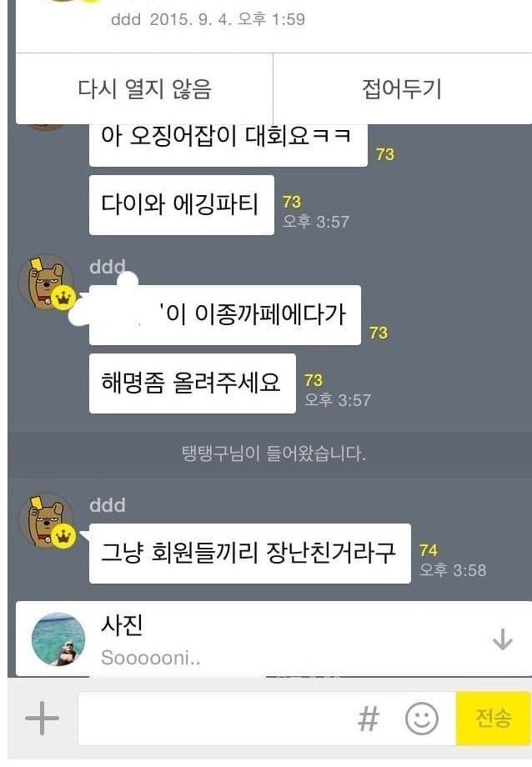This screenshot has width=532, height=767.
Task: Tap the yellow 전송 send button
Action: 494,719
